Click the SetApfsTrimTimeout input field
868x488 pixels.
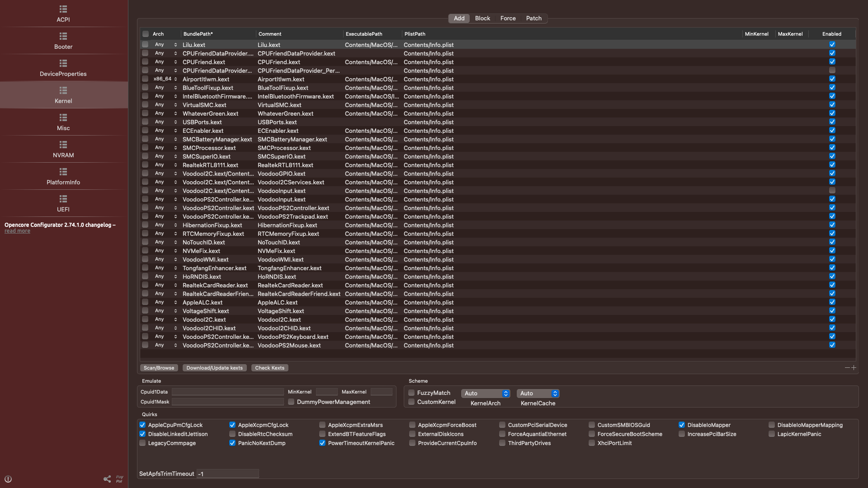[x=227, y=474]
